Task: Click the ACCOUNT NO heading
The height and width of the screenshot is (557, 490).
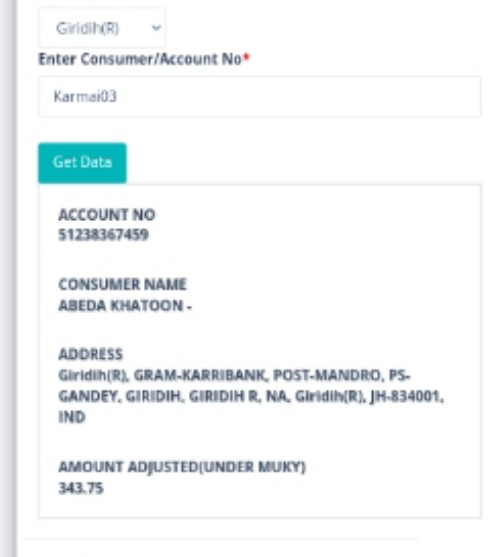Action: click(x=107, y=215)
